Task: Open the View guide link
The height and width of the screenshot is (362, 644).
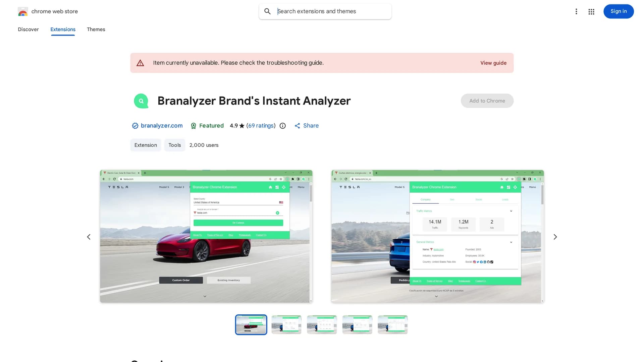Action: click(493, 63)
